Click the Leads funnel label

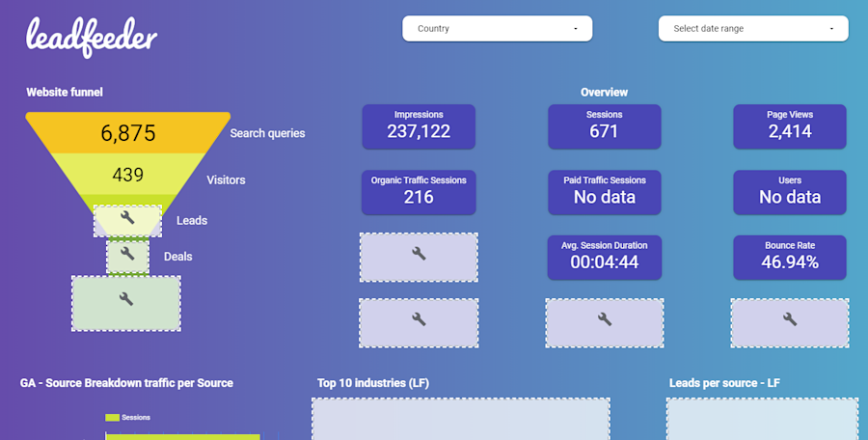pos(192,221)
